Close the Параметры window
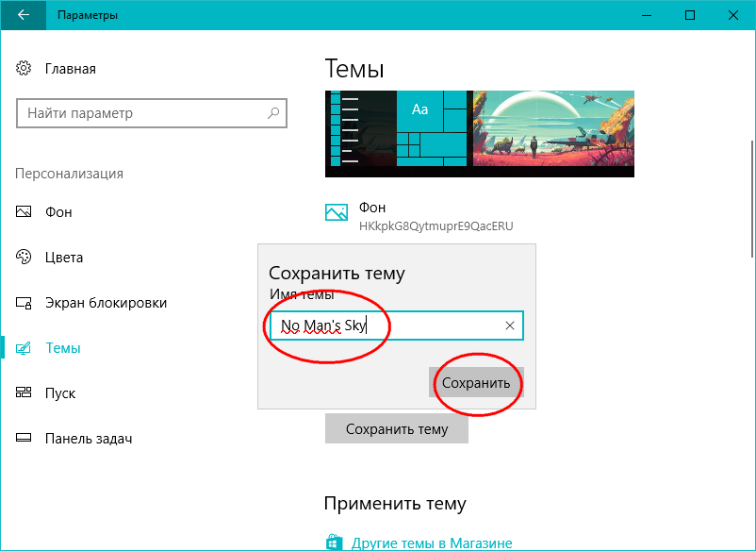756x551 pixels. pos(733,15)
